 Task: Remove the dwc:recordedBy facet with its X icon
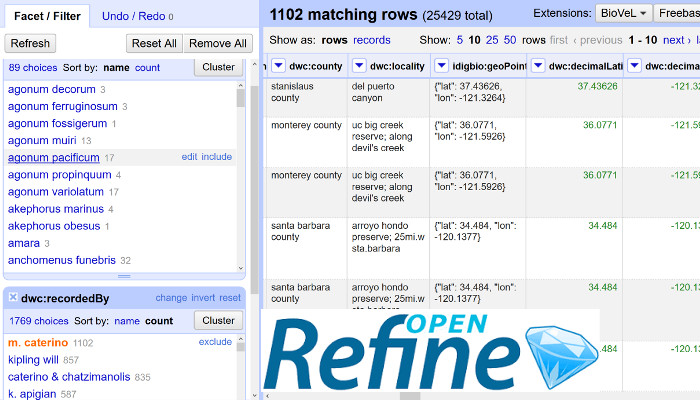pyautogui.click(x=13, y=297)
